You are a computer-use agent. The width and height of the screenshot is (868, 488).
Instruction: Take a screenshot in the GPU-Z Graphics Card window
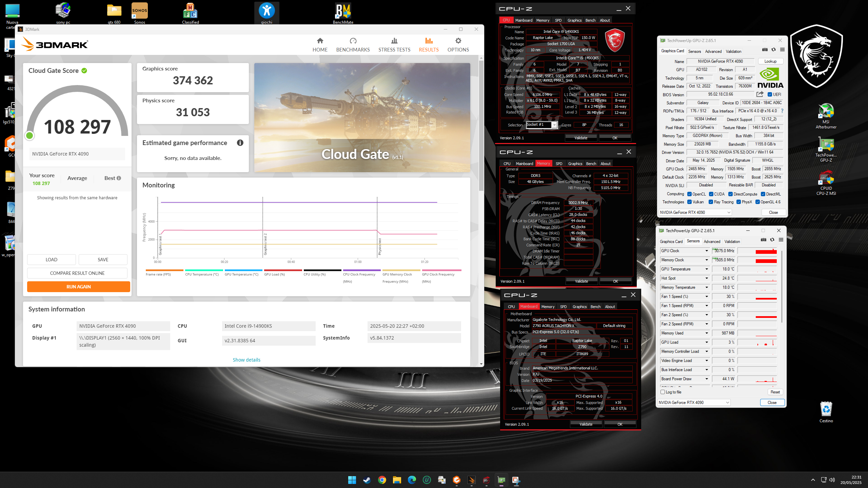tap(765, 50)
